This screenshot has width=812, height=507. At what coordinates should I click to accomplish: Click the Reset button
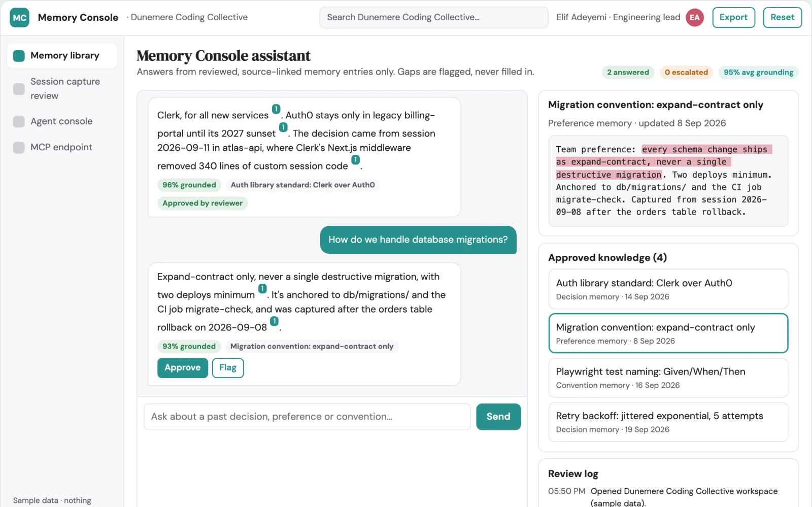click(783, 18)
